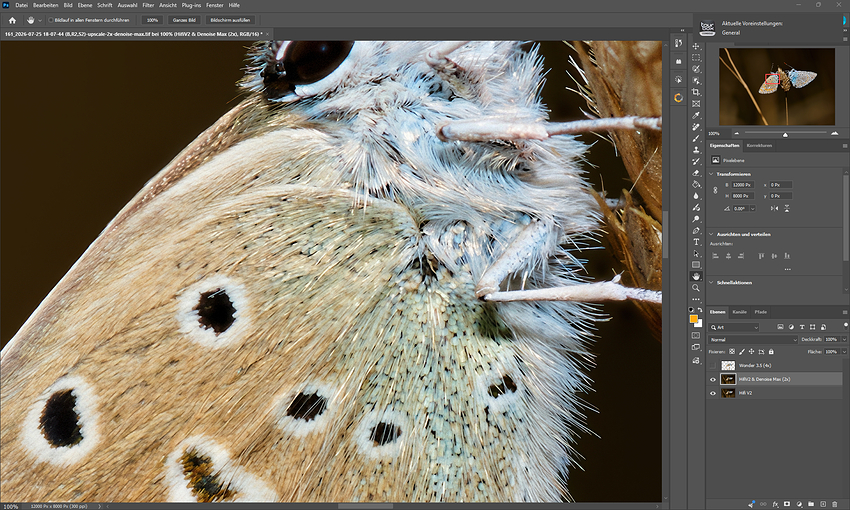The image size is (850, 510).
Task: Select the Eraser tool
Action: tap(696, 173)
